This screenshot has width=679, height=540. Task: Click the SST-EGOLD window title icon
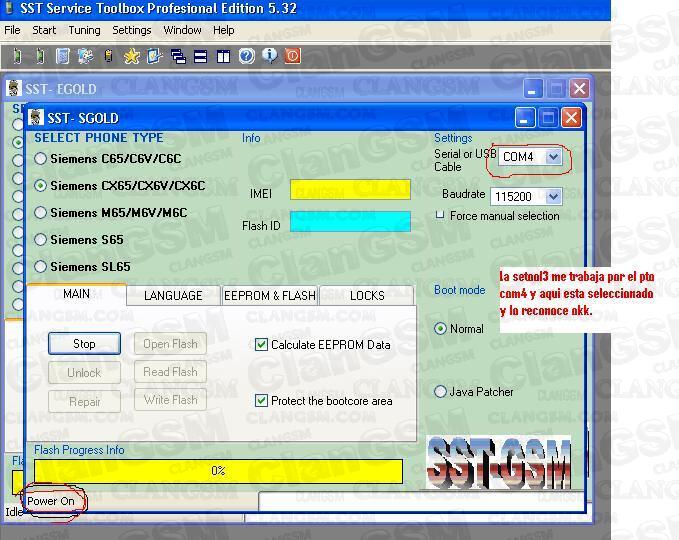14,88
